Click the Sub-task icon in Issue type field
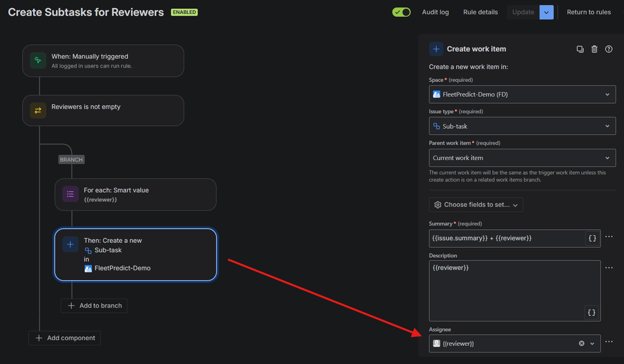This screenshot has height=364, width=624. click(437, 126)
